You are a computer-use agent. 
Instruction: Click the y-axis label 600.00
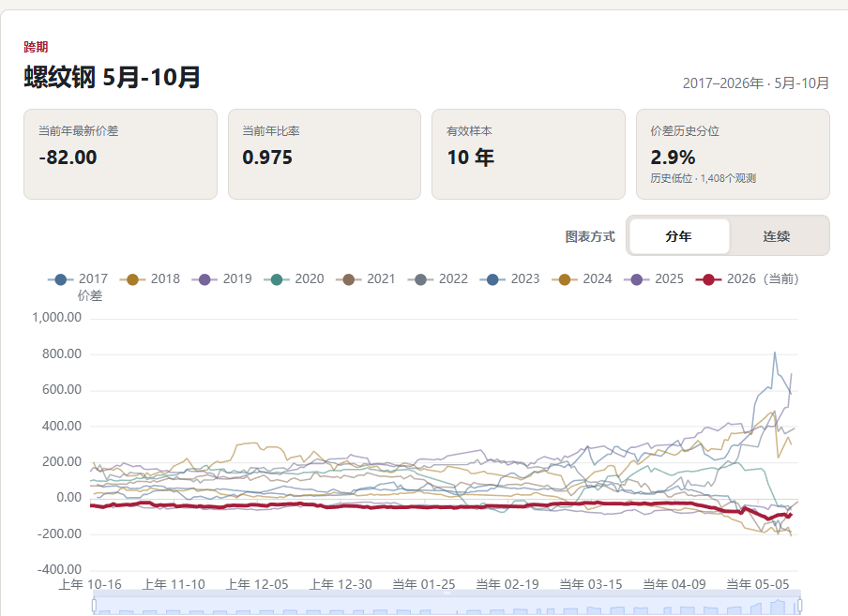pos(62,390)
